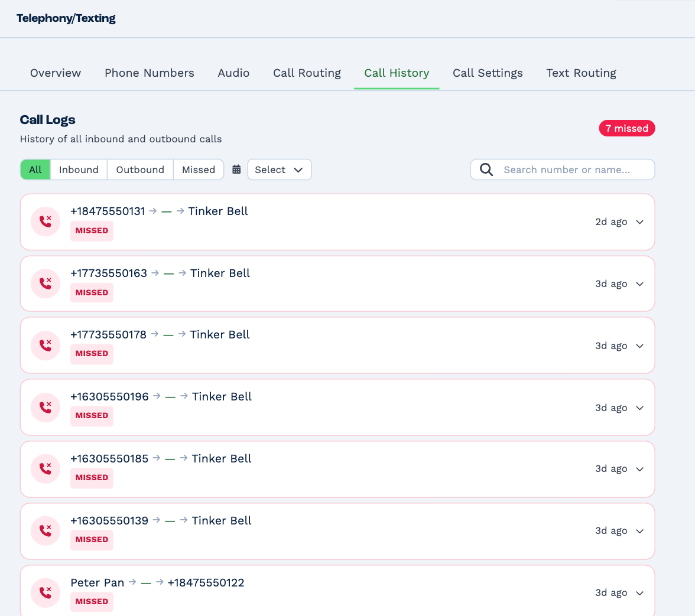Click the number +16305550196

[109, 397]
